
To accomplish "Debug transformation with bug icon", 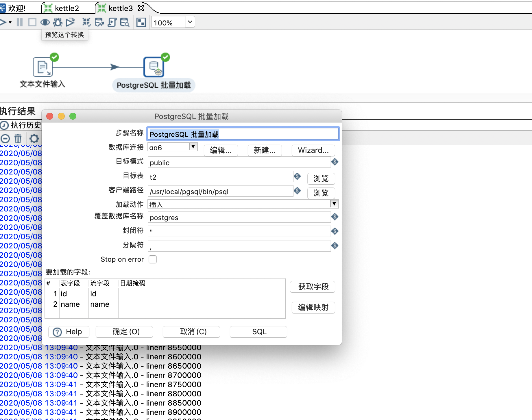I will coord(58,22).
